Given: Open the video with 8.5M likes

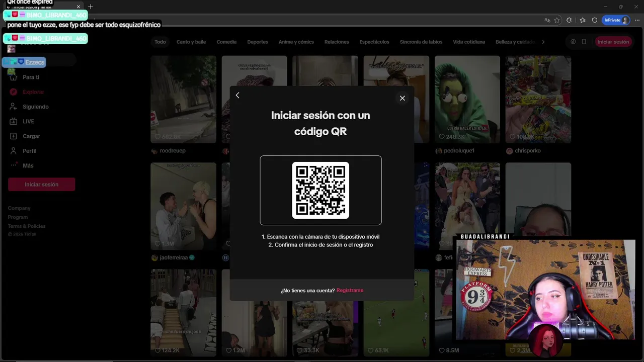Looking at the screenshot, I should (445, 313).
